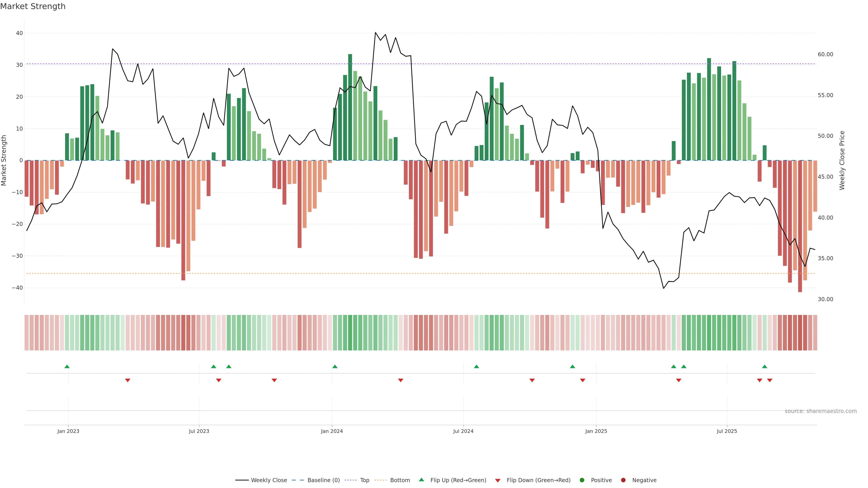Select the rightmost red flip-down triangle marker
The height and width of the screenshot is (488, 868).
[770, 380]
